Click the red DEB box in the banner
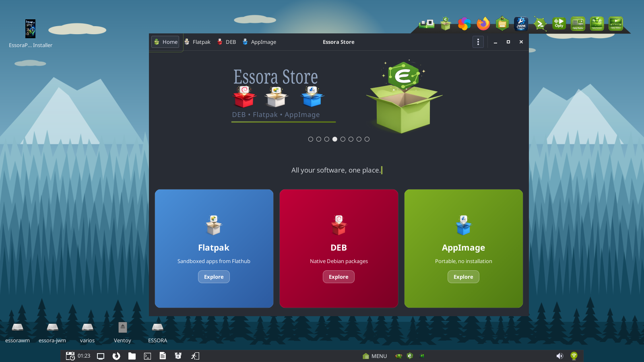644x362 pixels. 244,97
